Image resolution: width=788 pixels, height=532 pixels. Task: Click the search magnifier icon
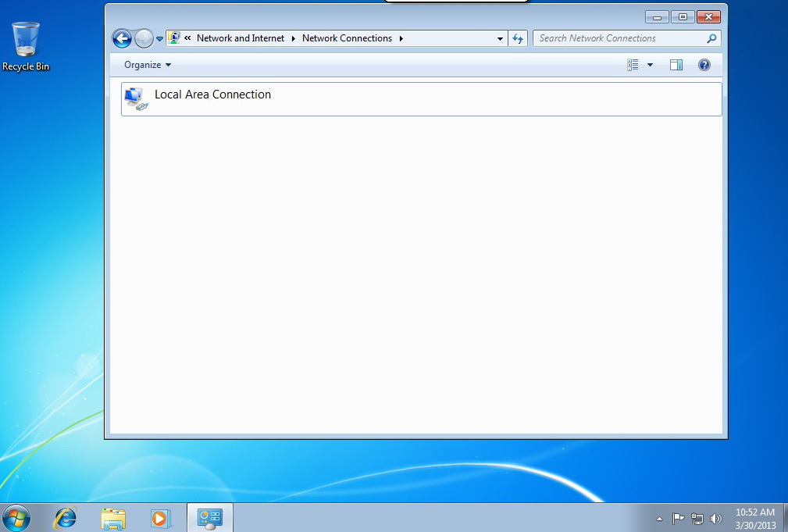tap(711, 38)
